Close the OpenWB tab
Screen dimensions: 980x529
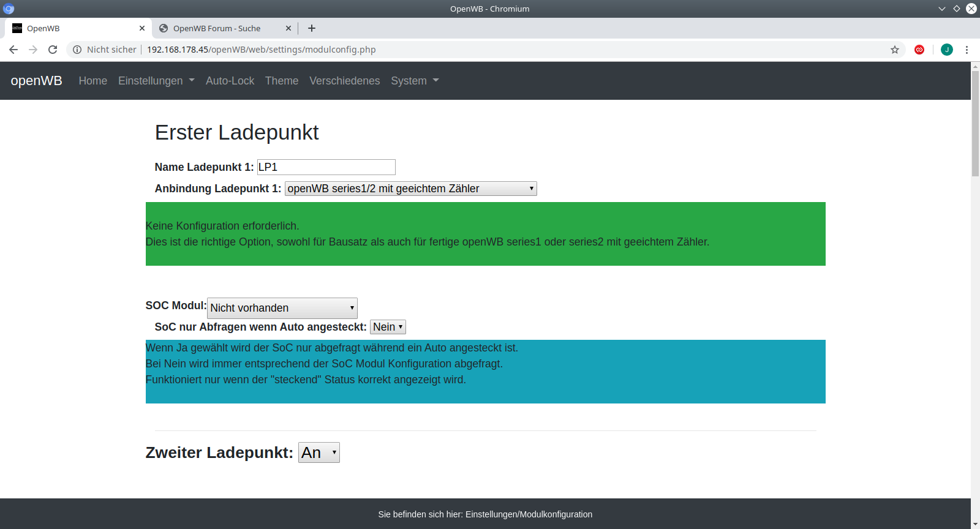click(142, 28)
